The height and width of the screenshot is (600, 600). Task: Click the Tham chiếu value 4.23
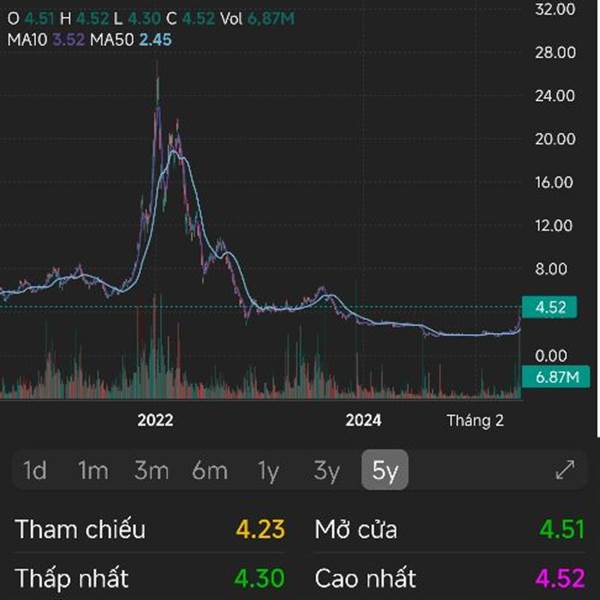click(x=260, y=530)
